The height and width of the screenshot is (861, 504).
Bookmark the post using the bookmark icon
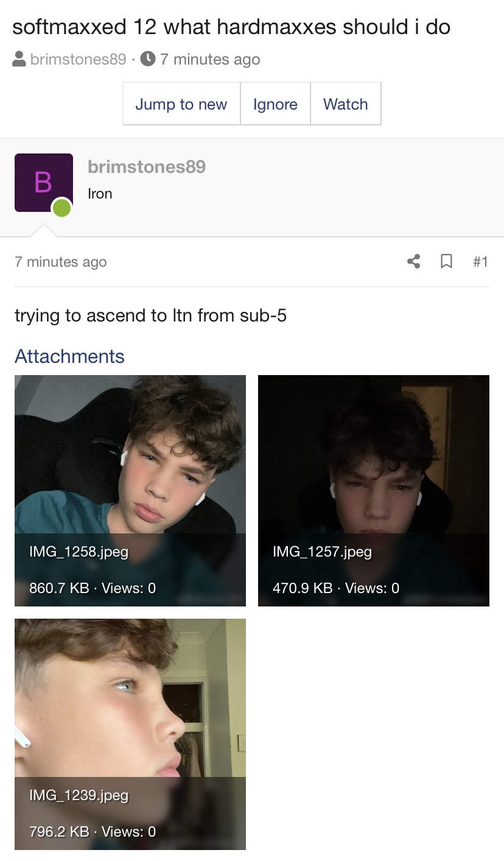pos(446,262)
